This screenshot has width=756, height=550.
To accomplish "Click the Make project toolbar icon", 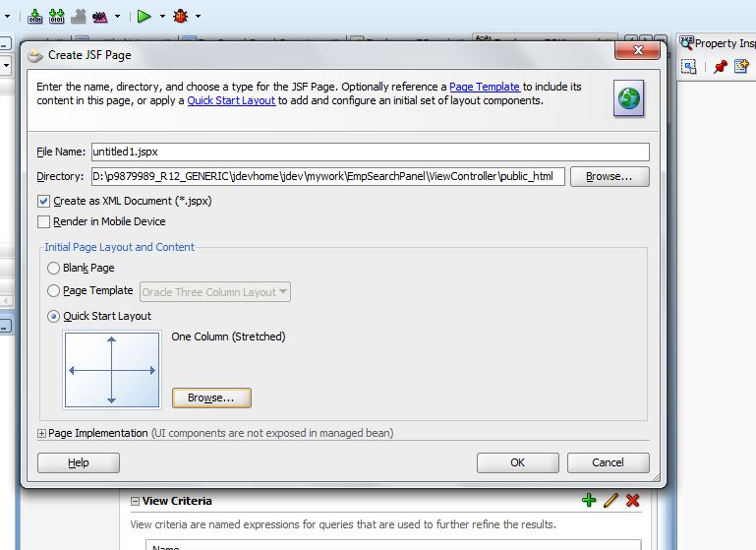I will click(x=34, y=16).
